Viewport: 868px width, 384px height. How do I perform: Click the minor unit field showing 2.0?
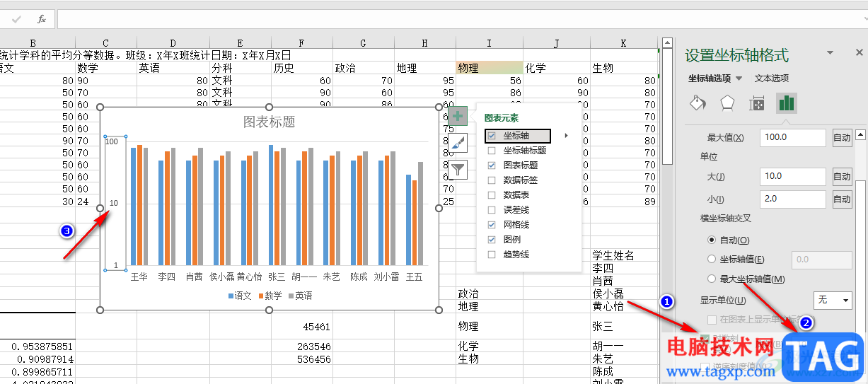tap(793, 199)
